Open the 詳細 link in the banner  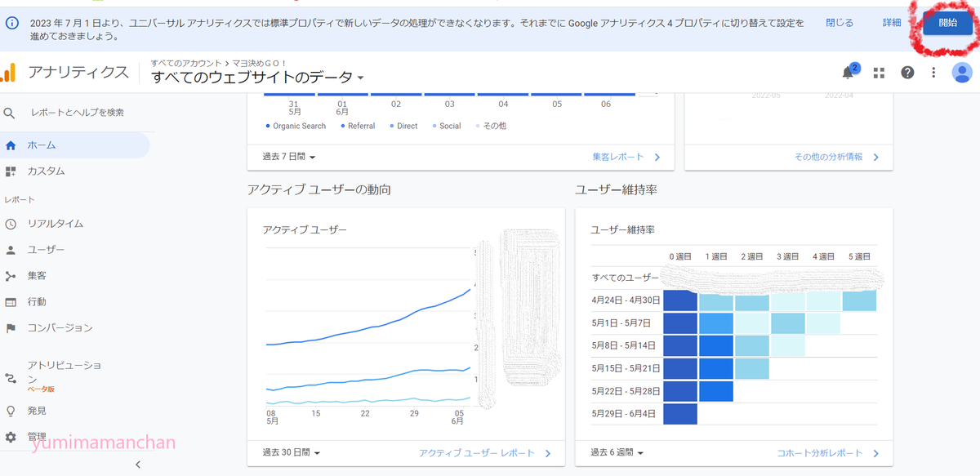click(x=892, y=23)
